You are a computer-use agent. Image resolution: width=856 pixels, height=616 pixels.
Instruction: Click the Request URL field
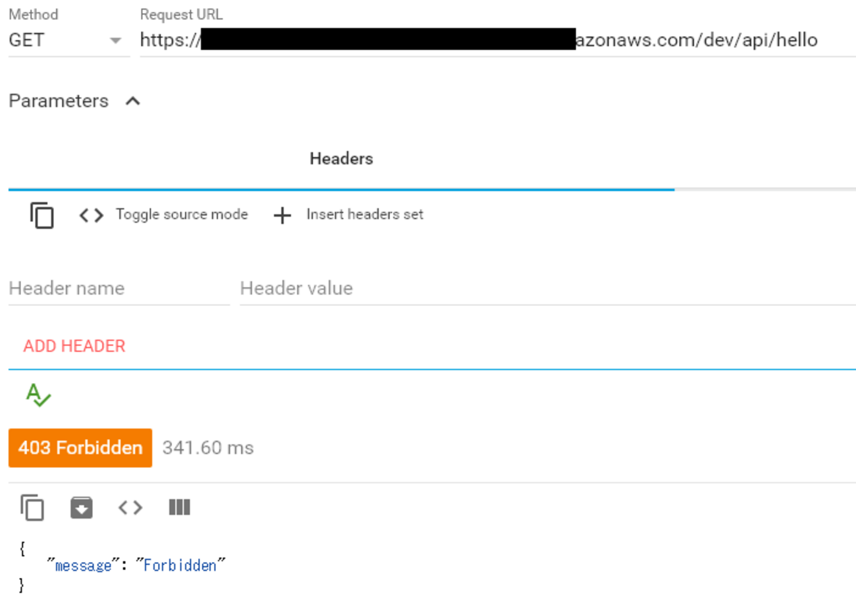point(498,40)
